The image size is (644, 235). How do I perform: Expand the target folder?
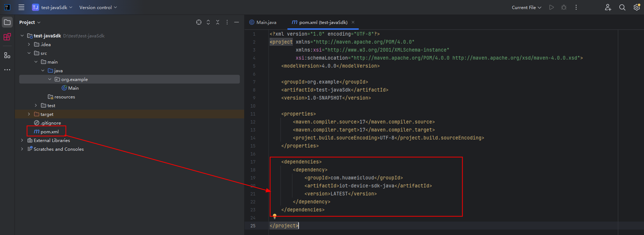pos(29,114)
